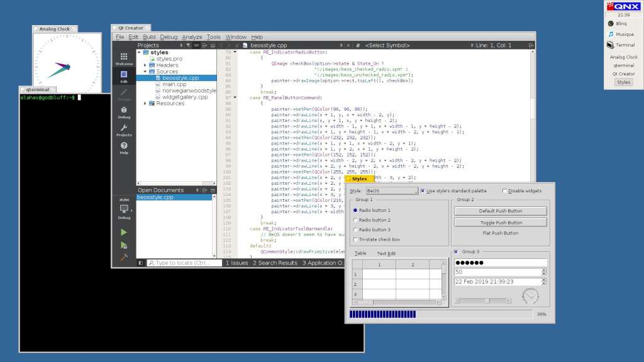644x362 pixels.
Task: Start debugging with the run-debug arrow
Action: (124, 246)
